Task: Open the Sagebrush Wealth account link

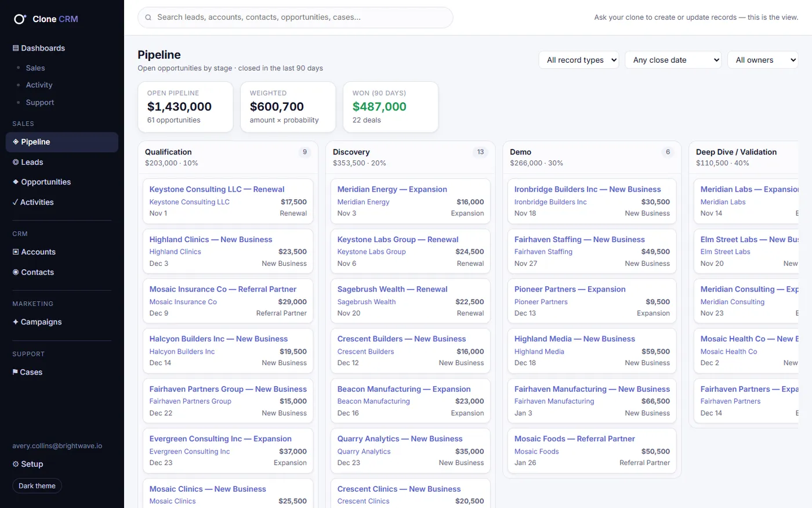Action: tap(367, 302)
